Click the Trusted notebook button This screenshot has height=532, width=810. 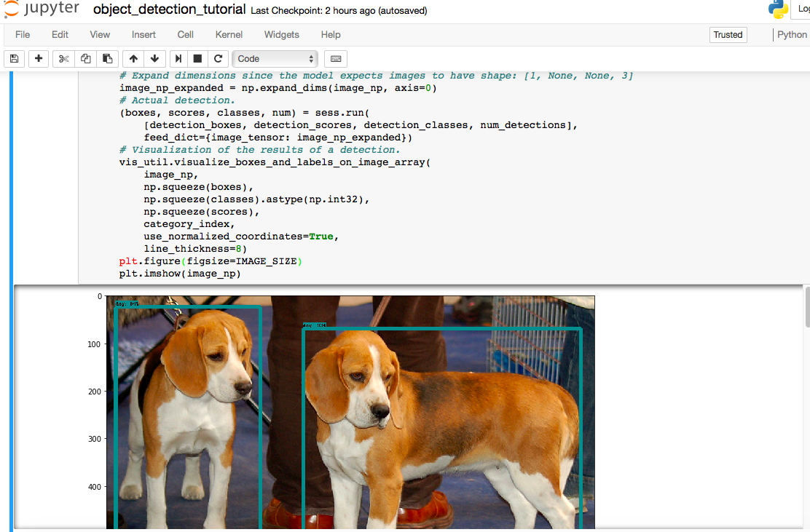728,34
